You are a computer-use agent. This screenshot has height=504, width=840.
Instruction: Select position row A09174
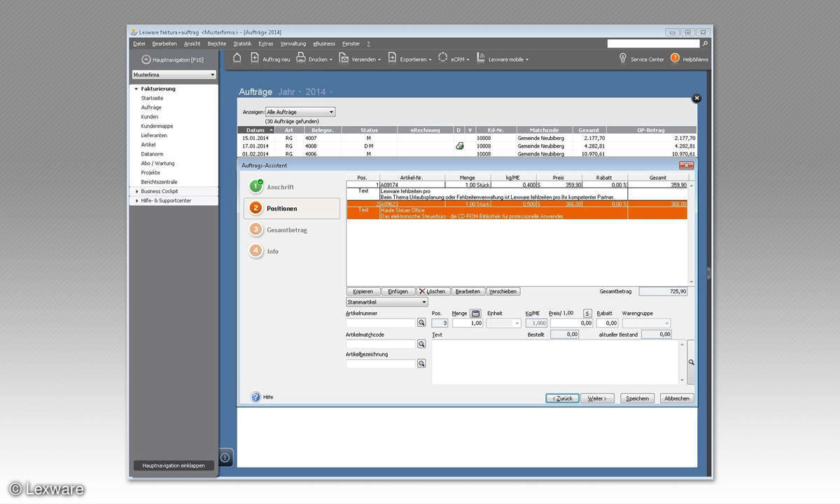tap(517, 185)
